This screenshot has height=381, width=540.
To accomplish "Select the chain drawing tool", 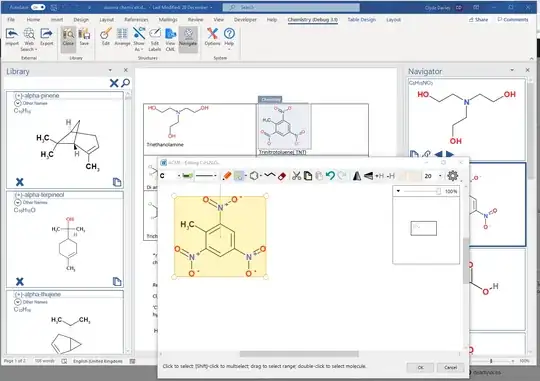I will point(270,176).
